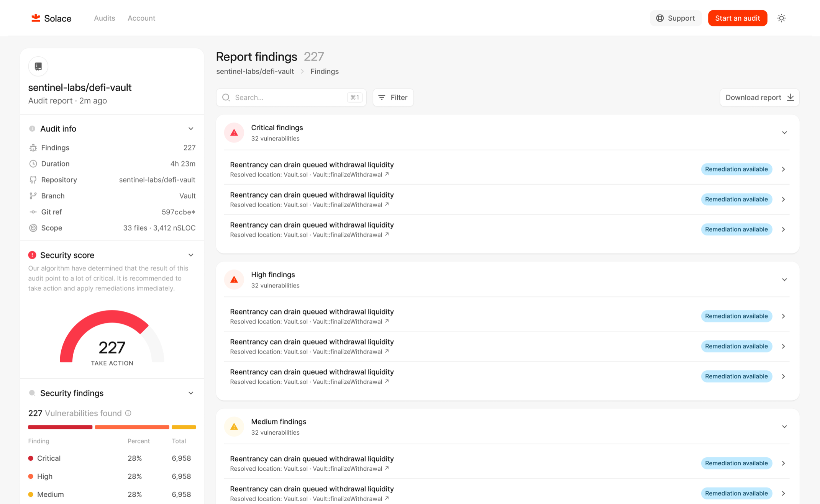Image resolution: width=820 pixels, height=504 pixels.
Task: Click the target icon next to Scope
Action: [33, 228]
